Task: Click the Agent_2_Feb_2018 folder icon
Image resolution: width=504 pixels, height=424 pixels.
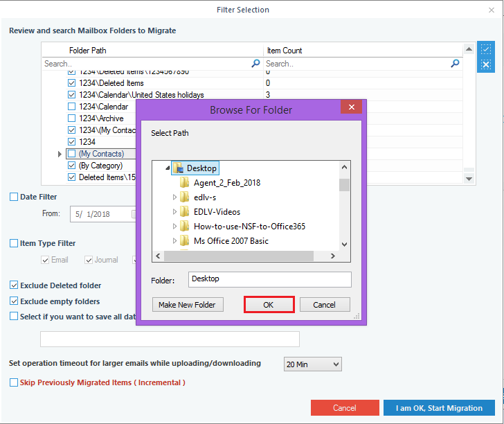Action: click(184, 182)
